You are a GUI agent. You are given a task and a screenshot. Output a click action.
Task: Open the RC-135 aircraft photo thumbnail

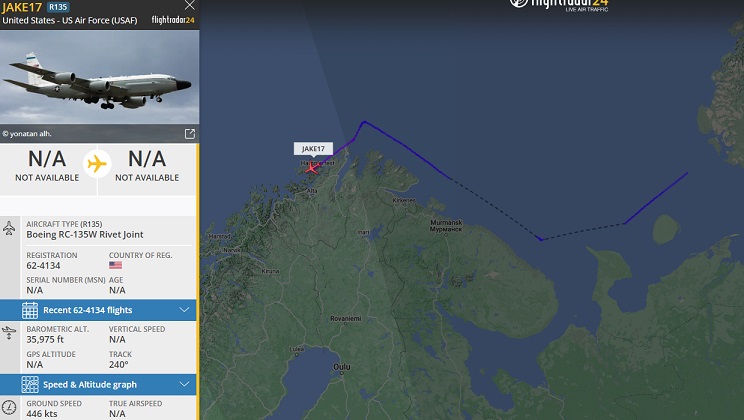[x=100, y=77]
